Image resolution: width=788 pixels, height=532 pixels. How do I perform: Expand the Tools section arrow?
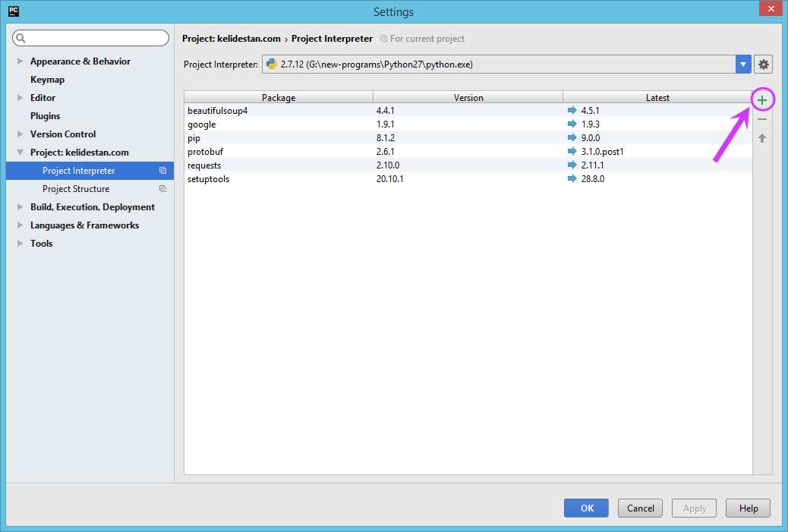[20, 243]
